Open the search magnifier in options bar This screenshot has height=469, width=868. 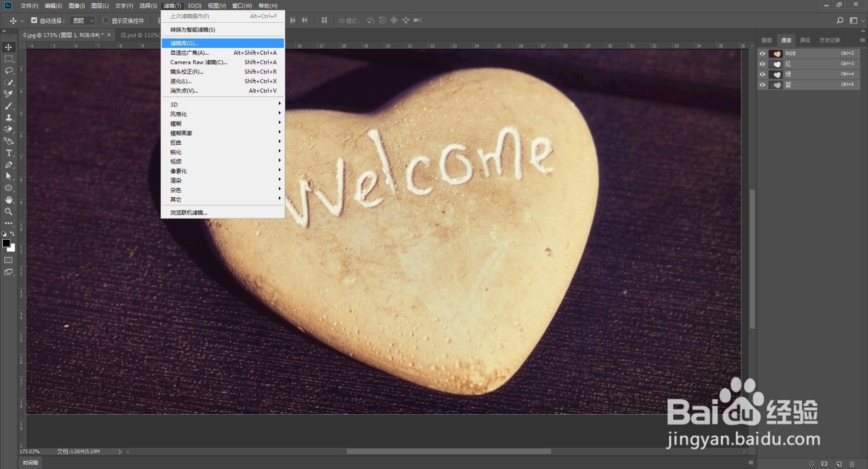840,21
